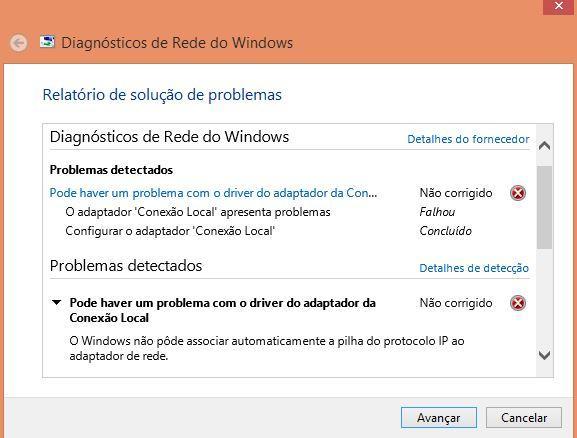The image size is (577, 438).
Task: Click the red error icon beside first 'Não corrigido'
Action: 518,193
